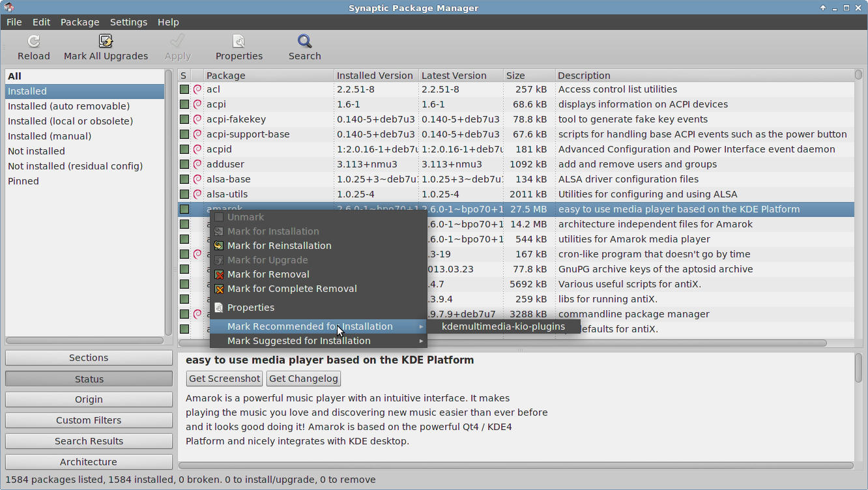Click the filter list horizontal scrollbar
This screenshot has height=490, width=868.
point(85,341)
